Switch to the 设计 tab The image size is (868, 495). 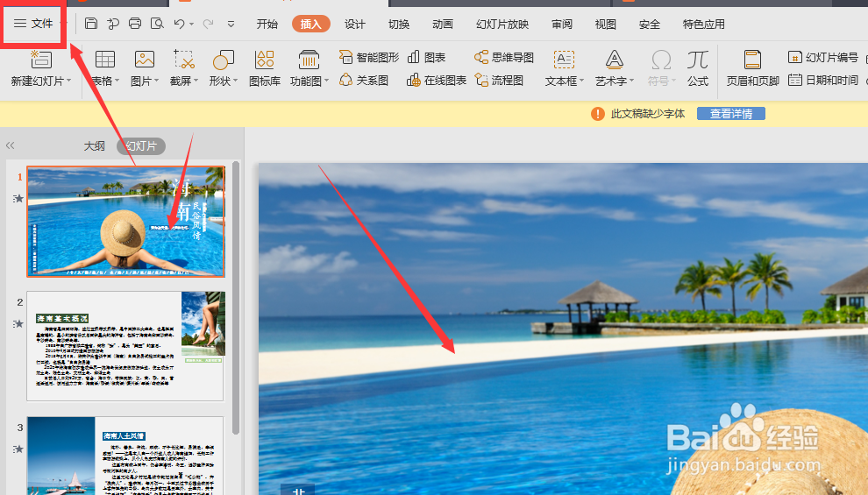[354, 24]
